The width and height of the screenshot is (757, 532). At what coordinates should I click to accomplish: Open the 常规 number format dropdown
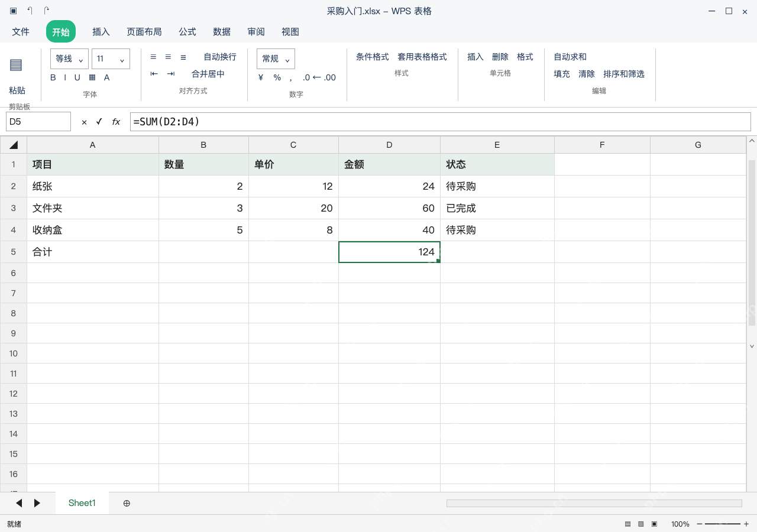[276, 59]
